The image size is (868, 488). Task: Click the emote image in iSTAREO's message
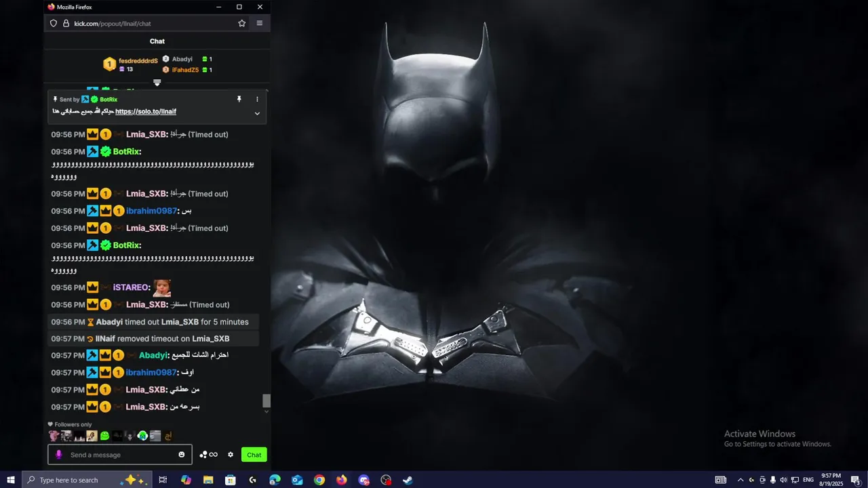[x=161, y=288]
